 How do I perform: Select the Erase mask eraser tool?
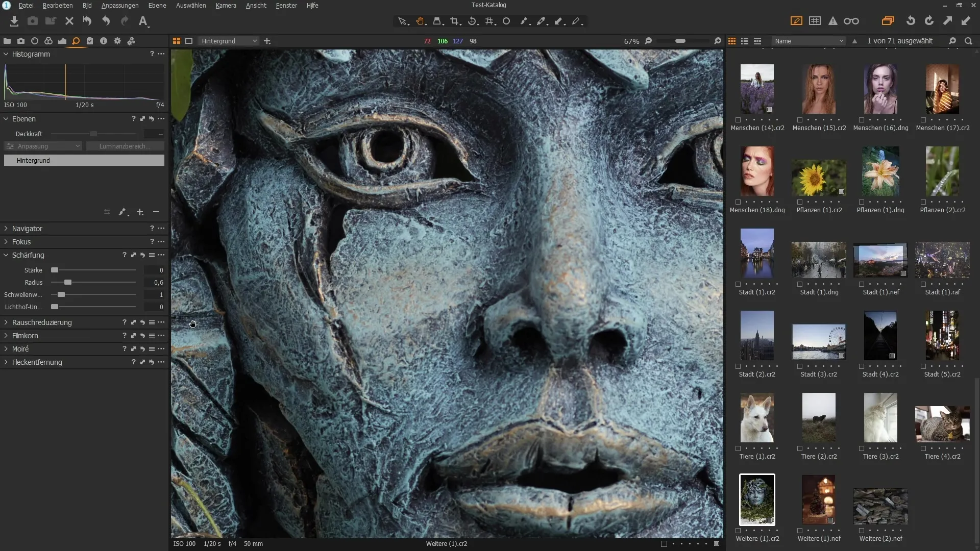point(577,21)
